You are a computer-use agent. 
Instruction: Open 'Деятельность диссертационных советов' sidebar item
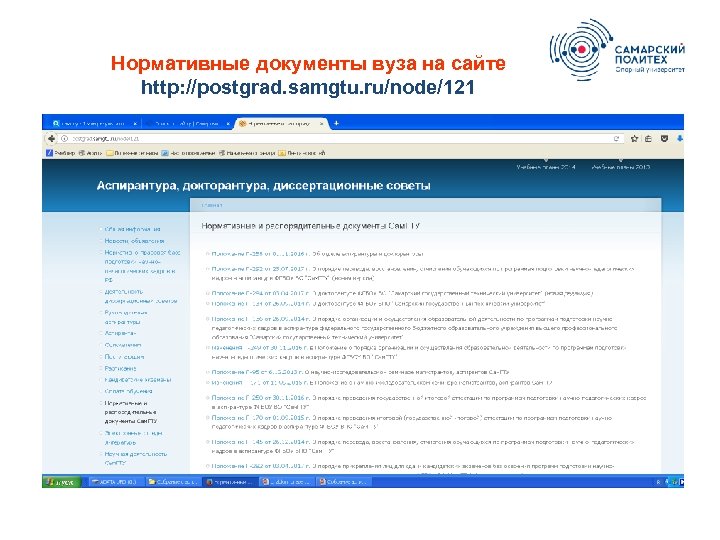tap(141, 296)
